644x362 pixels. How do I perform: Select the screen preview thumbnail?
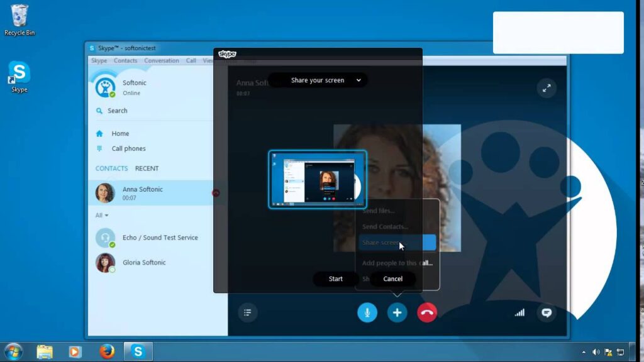pyautogui.click(x=318, y=179)
